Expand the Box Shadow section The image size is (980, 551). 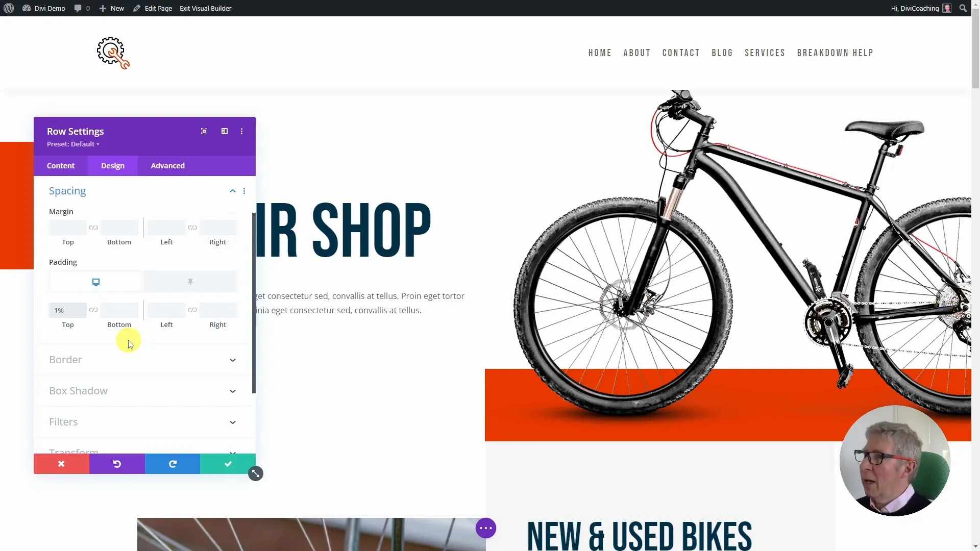(142, 391)
